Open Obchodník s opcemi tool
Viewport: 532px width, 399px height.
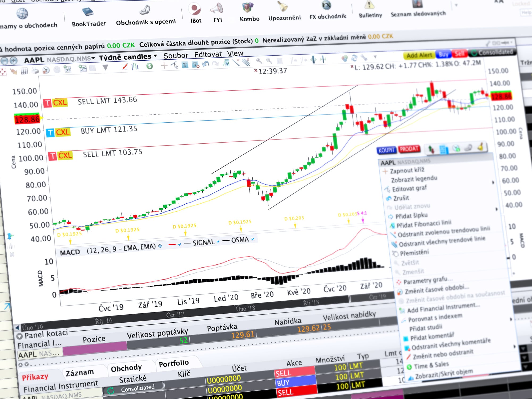pos(146,16)
